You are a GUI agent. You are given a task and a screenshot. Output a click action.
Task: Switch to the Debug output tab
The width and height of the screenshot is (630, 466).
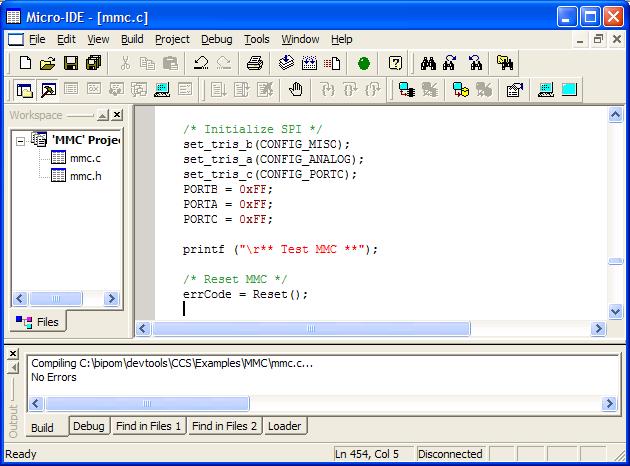pyautogui.click(x=88, y=426)
